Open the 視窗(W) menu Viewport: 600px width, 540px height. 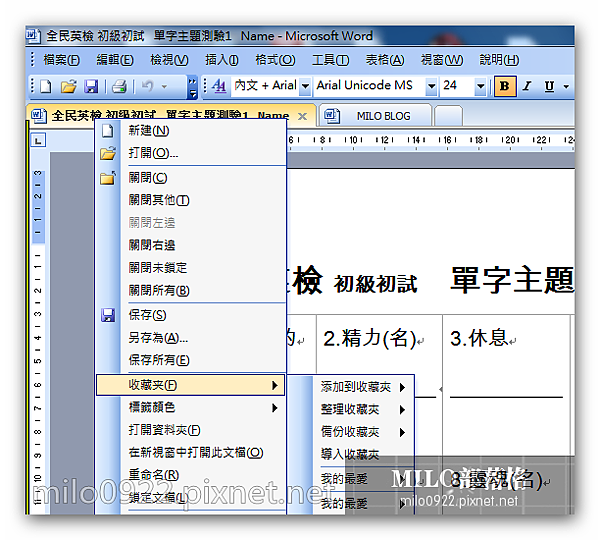point(442,60)
